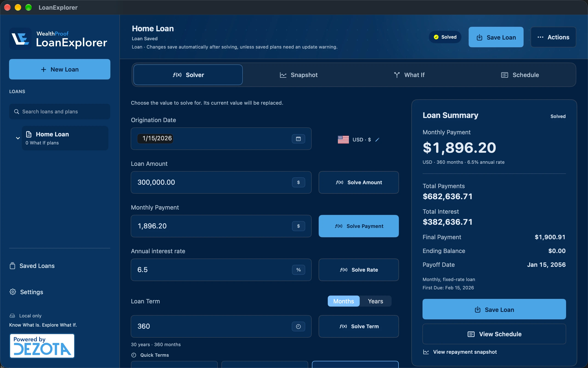Open the What If tab
The image size is (588, 368).
pos(409,75)
